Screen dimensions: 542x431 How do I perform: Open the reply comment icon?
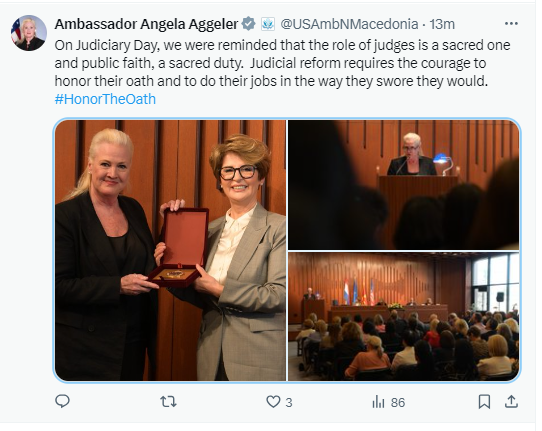point(63,402)
